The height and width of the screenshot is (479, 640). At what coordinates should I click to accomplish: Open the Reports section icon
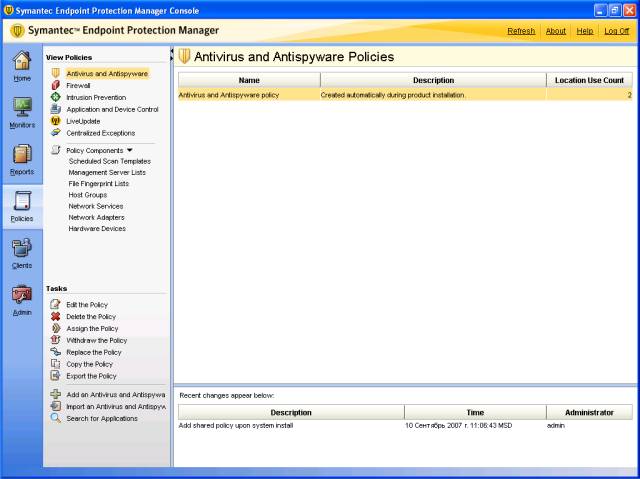tap(22, 154)
